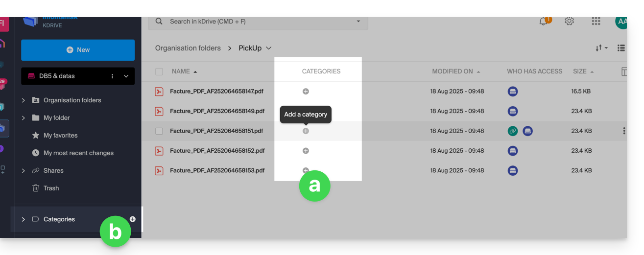Screen dimensions: 644x255
Task: Click PDF icon of Facture_PDF_AF252064658152.pdf
Action: 159,151
